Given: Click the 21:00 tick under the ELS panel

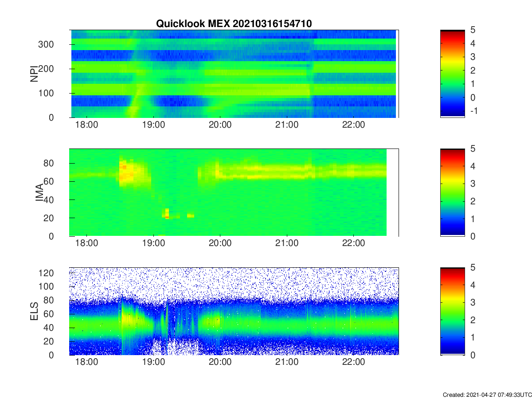Looking at the screenshot, I should [x=287, y=363].
